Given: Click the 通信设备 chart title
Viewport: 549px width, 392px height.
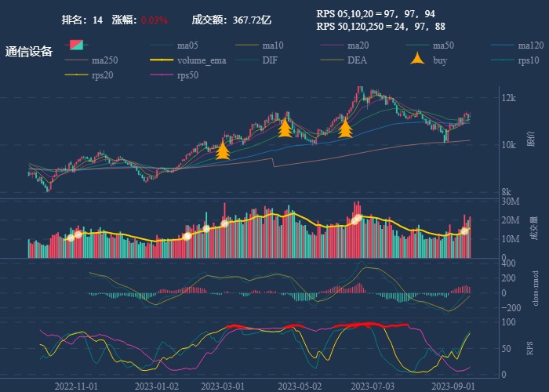Looking at the screenshot, I should 29,52.
